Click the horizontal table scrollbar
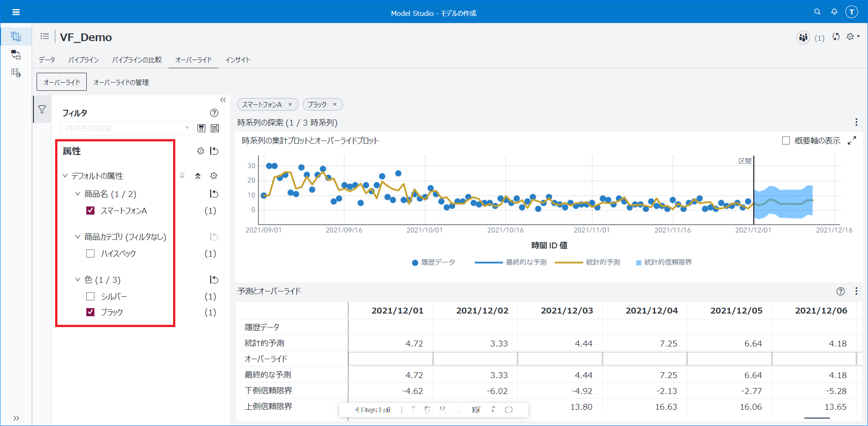 pos(817,418)
